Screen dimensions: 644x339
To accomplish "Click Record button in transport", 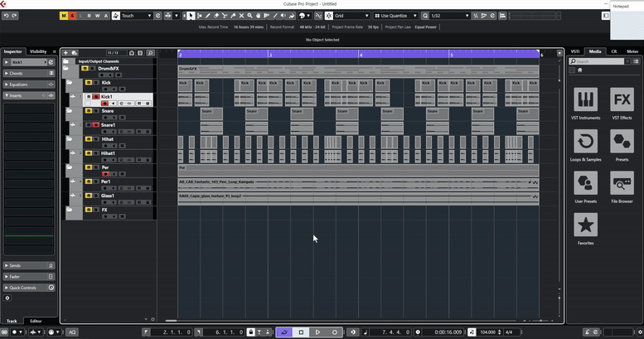I will 335,332.
